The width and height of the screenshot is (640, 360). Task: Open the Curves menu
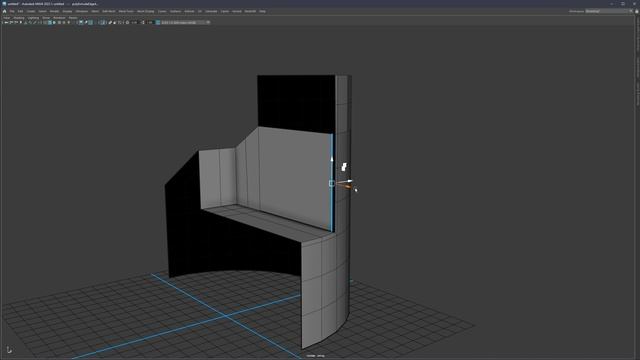pyautogui.click(x=162, y=11)
